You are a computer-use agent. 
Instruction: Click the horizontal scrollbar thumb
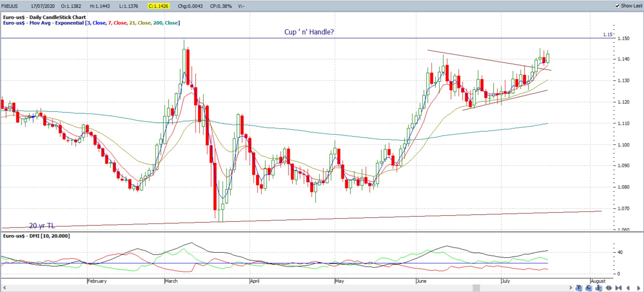476,288
